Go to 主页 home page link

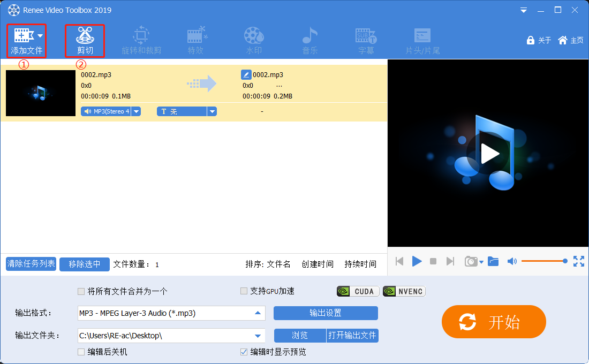571,40
